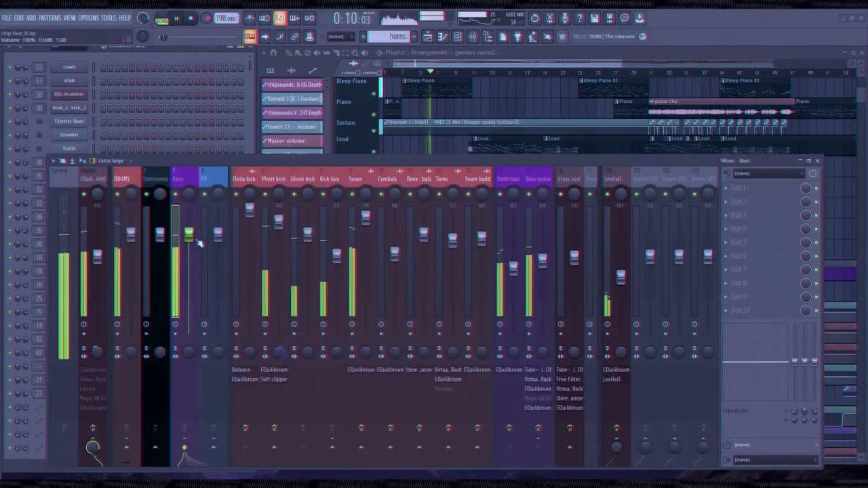Mute the Bleep Piano playlist track
Viewport: 868px width, 488px height.
pyautogui.click(x=374, y=94)
